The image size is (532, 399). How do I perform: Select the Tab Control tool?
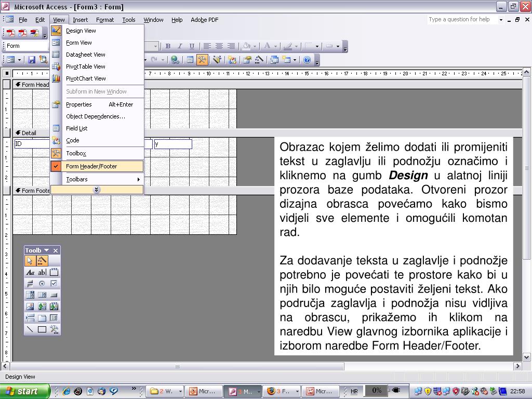tap(42, 318)
